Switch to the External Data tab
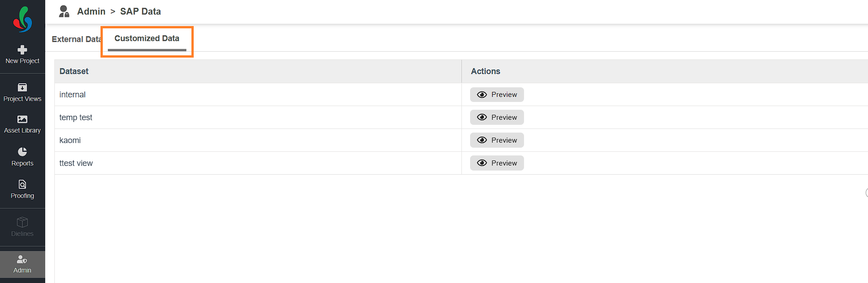The width and height of the screenshot is (868, 283). pos(76,39)
